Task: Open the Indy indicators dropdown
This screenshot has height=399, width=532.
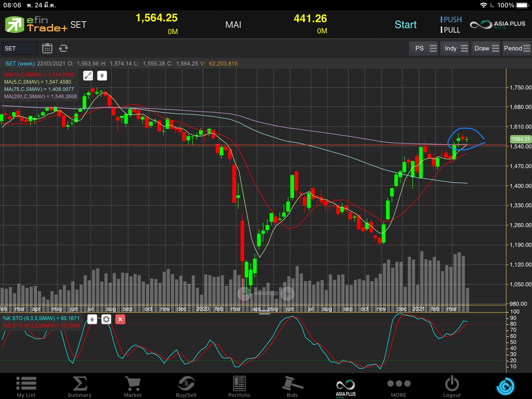Action: [455, 48]
